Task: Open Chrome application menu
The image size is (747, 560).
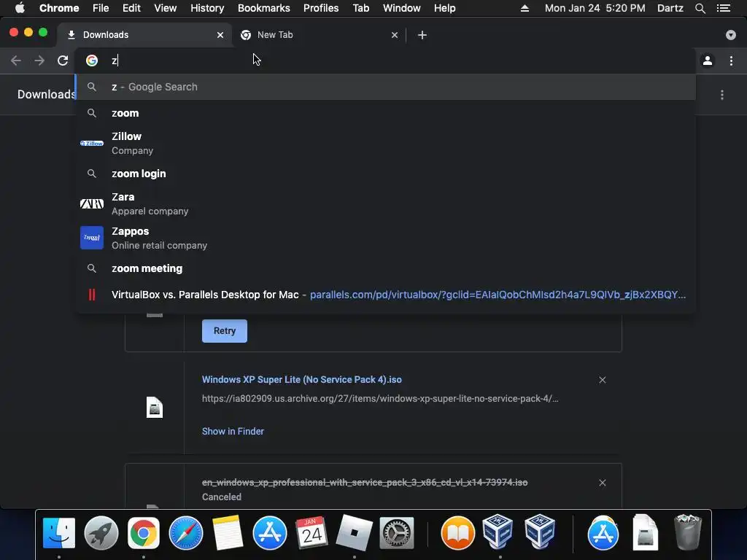Action: click(x=59, y=8)
